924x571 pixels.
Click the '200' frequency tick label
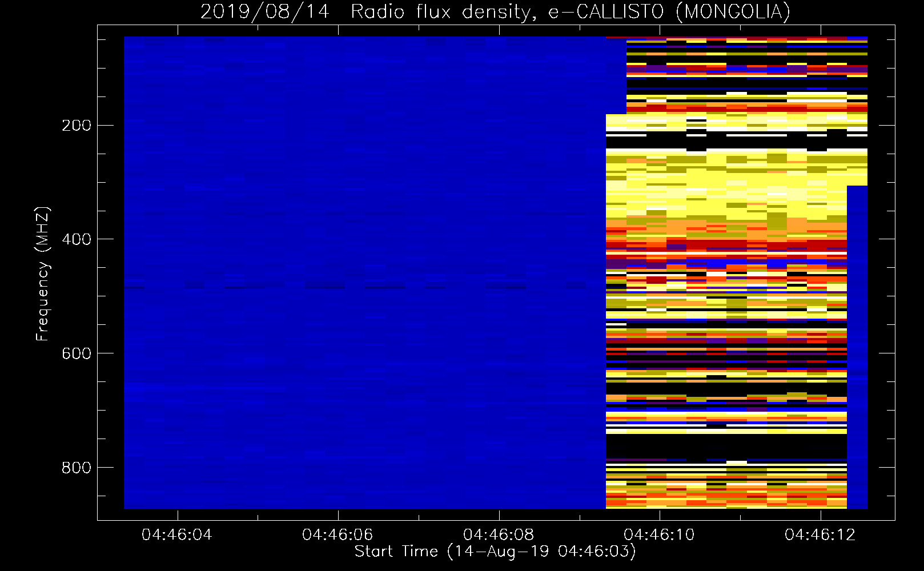pos(77,126)
